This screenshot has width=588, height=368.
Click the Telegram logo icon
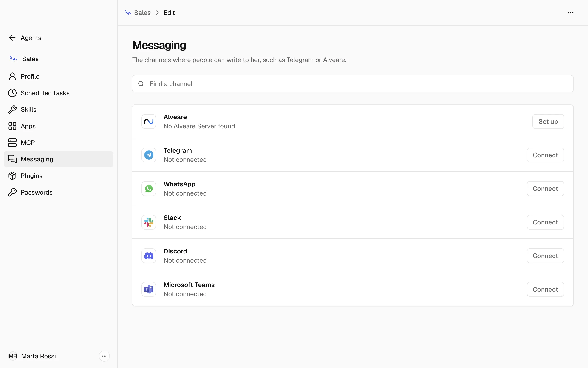(149, 155)
